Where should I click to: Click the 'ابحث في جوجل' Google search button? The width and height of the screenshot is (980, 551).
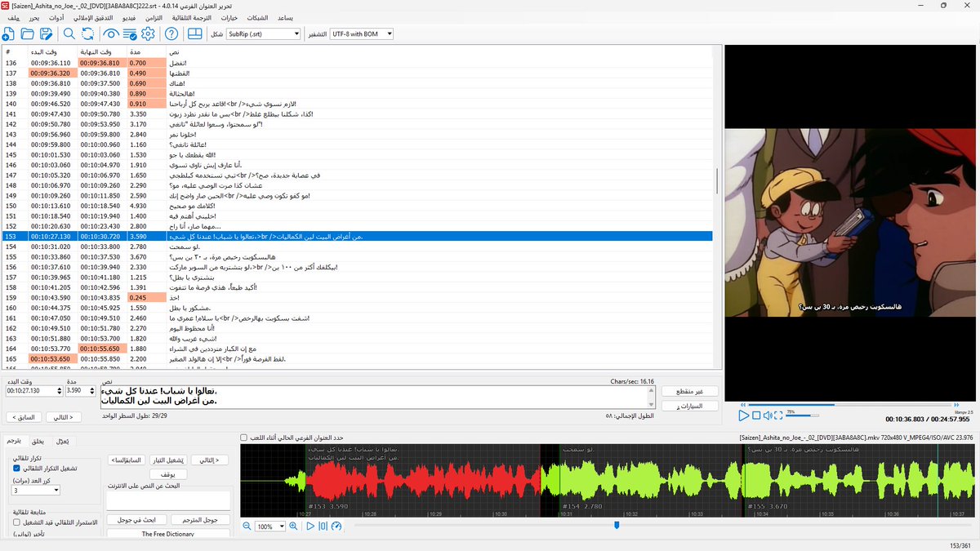(136, 519)
